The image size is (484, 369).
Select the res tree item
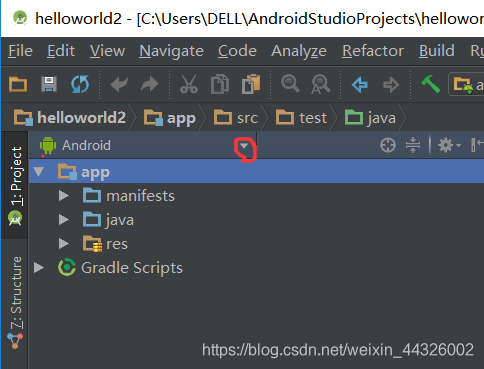click(105, 244)
